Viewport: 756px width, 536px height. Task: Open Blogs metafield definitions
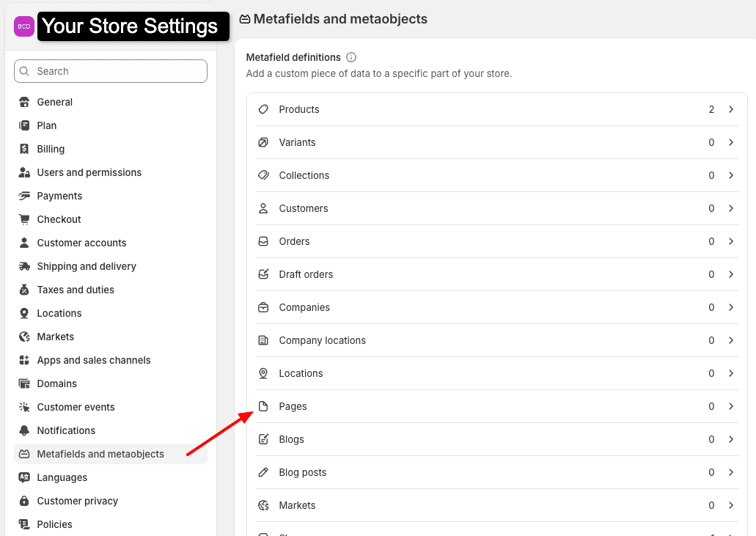pyautogui.click(x=291, y=439)
